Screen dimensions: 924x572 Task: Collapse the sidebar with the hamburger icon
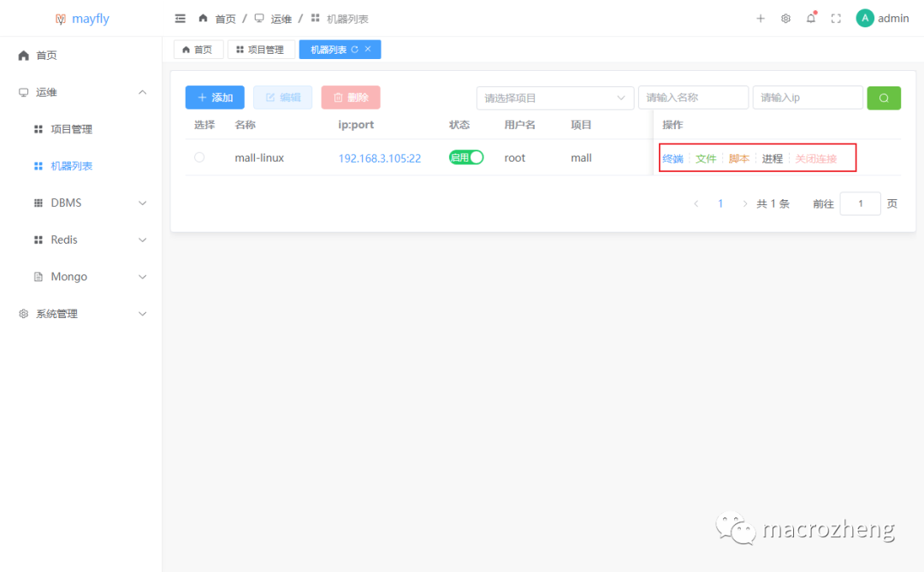point(180,18)
